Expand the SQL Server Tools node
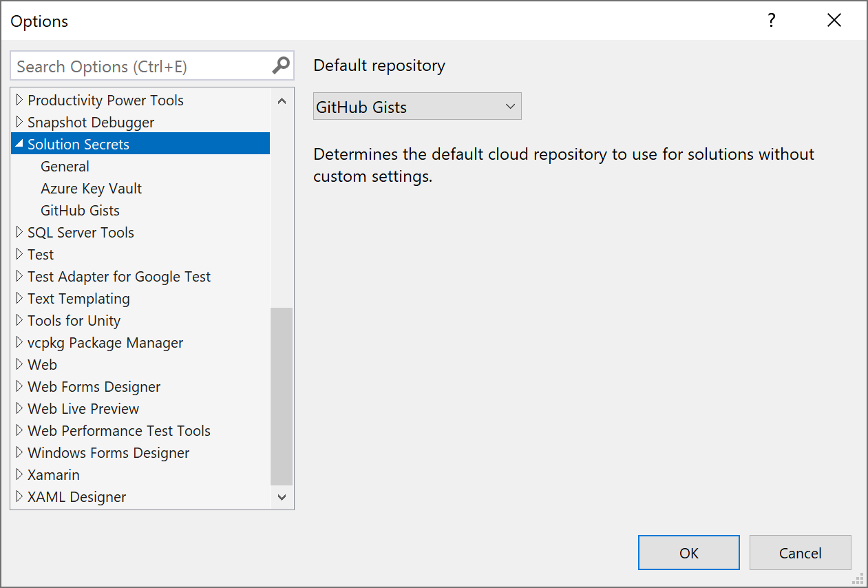Image resolution: width=868 pixels, height=588 pixels. pyautogui.click(x=19, y=232)
